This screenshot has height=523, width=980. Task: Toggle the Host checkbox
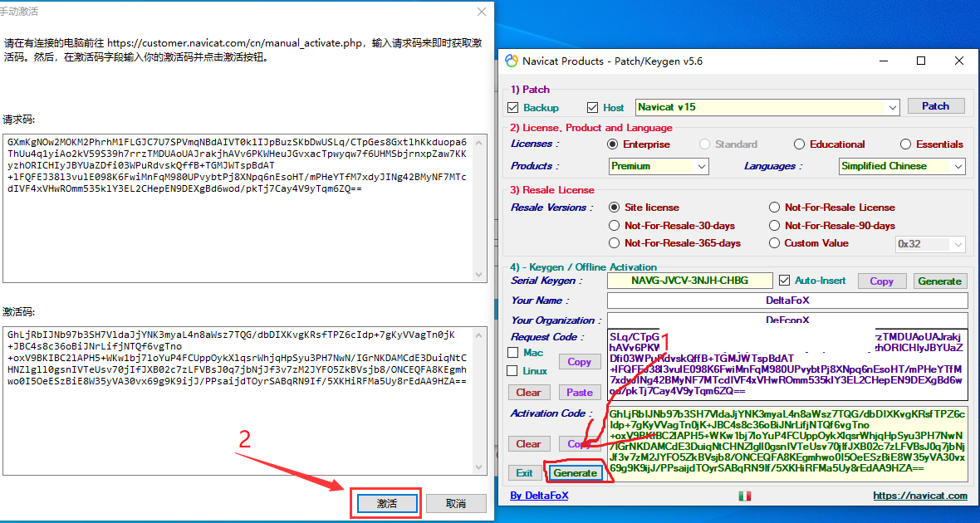coord(593,108)
